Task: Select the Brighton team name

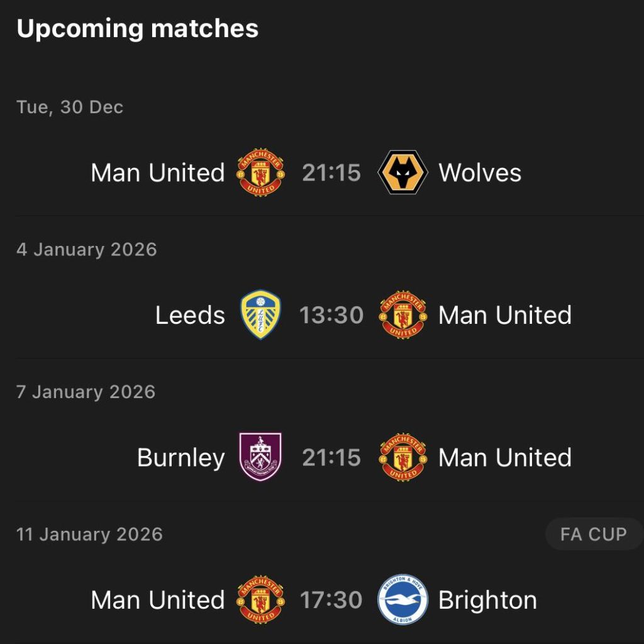Action: point(487,600)
